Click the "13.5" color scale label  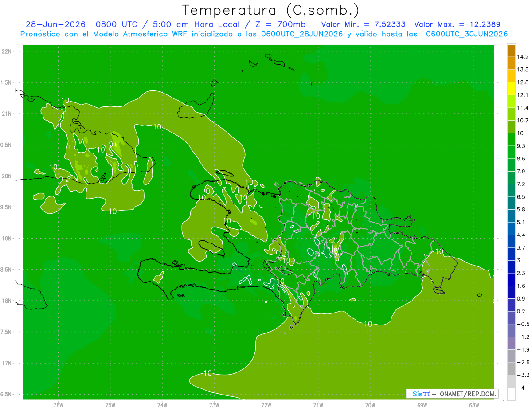[523, 70]
